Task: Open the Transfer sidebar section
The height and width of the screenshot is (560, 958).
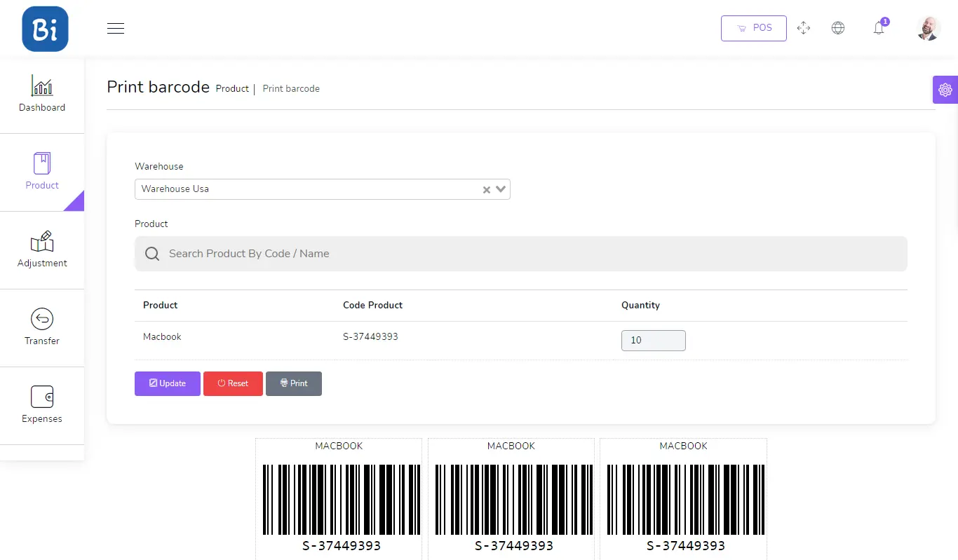Action: point(42,328)
